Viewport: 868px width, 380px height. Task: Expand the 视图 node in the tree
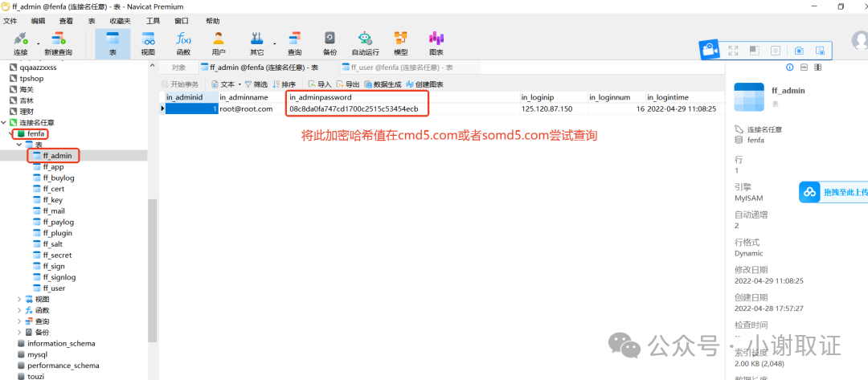pyautogui.click(x=19, y=299)
